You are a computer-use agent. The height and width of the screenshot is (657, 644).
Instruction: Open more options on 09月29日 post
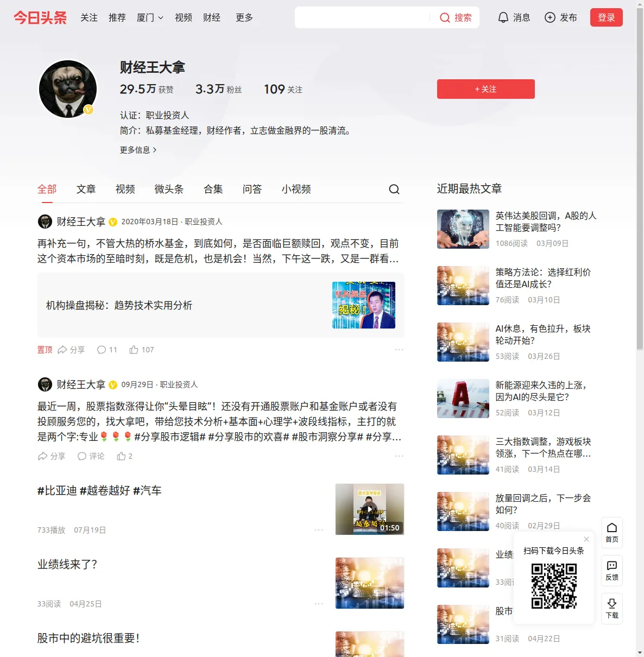point(399,456)
